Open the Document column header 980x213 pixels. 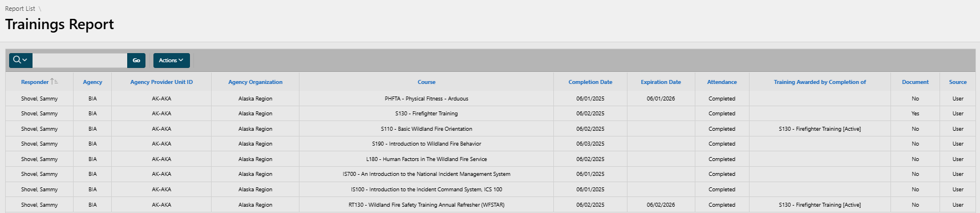(915, 82)
